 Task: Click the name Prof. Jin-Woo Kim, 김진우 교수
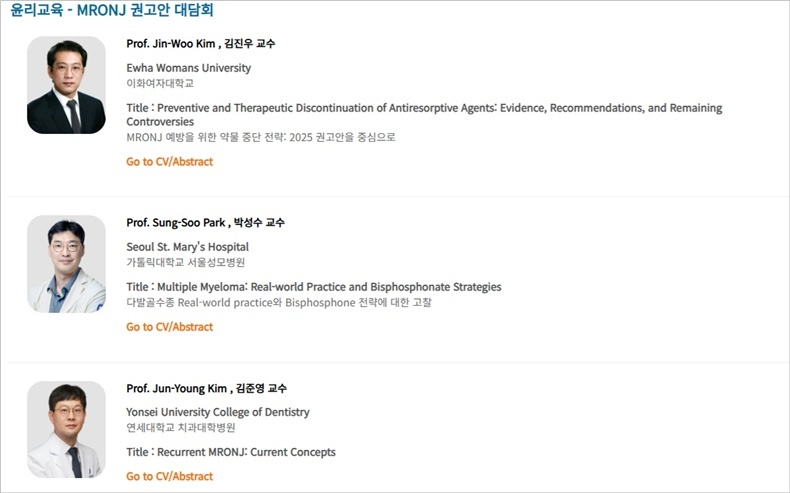pos(200,44)
